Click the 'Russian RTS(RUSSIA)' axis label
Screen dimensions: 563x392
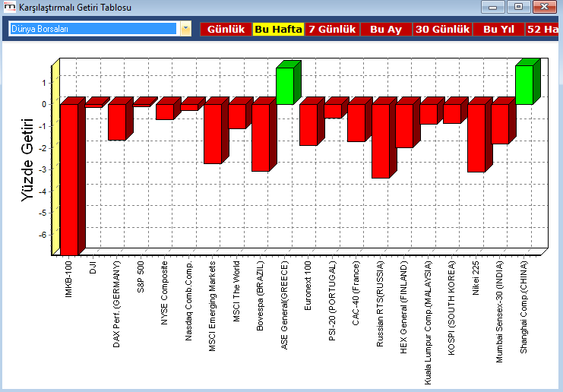click(x=380, y=304)
